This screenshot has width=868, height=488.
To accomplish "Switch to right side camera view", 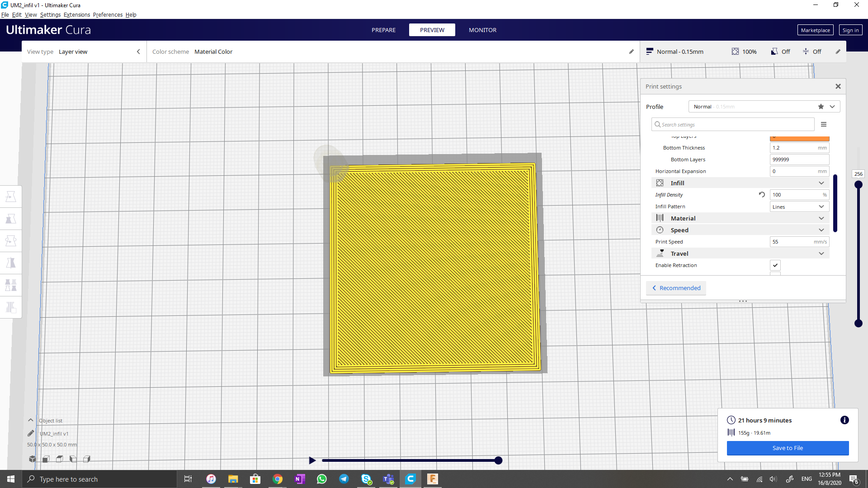I will (87, 459).
